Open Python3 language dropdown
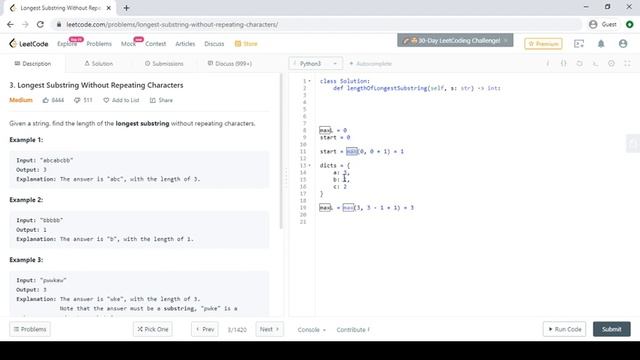640x360 pixels. click(315, 64)
